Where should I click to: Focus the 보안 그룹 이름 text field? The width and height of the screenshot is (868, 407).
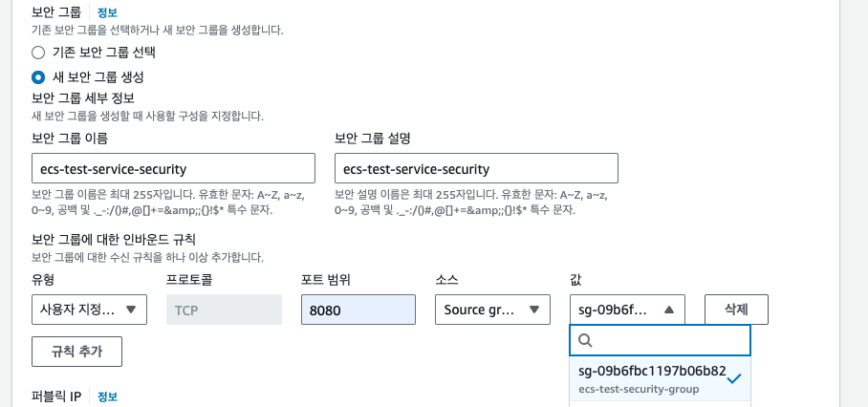coord(173,168)
